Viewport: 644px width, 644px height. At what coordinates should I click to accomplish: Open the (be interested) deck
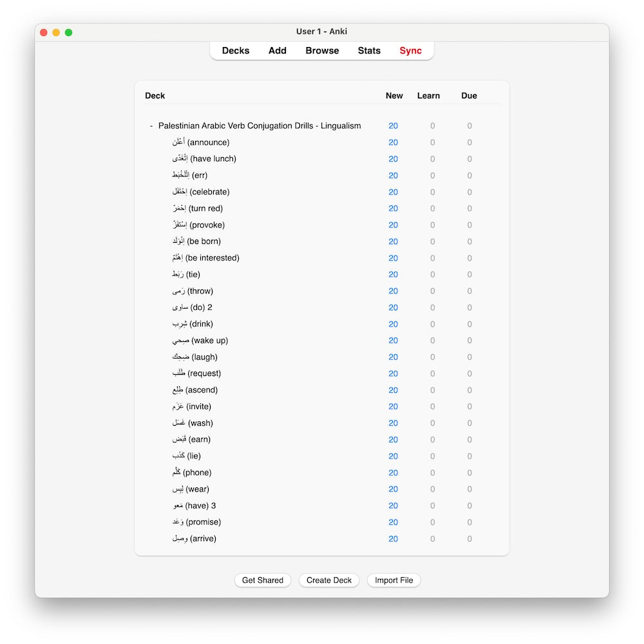[205, 258]
